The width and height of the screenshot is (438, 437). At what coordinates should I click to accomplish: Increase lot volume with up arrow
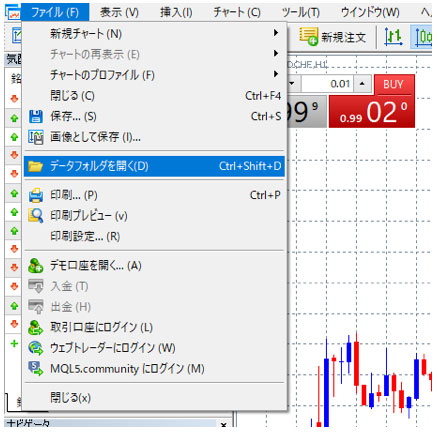[x=362, y=83]
